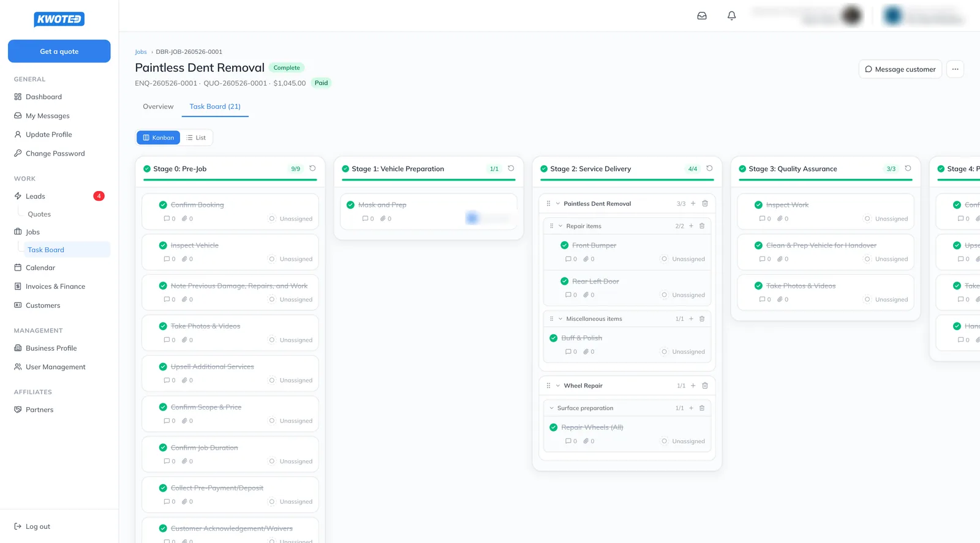The width and height of the screenshot is (980, 543).
Task: Go to Jobs breadcrumb link
Action: tap(141, 52)
